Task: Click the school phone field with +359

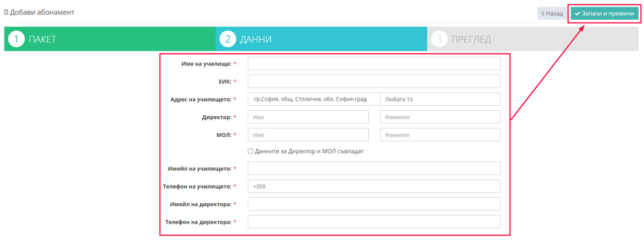Action: tap(374, 186)
